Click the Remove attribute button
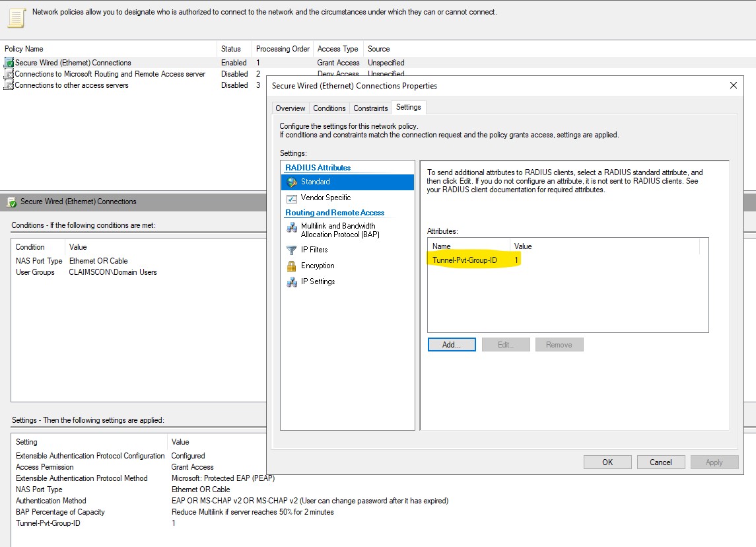Viewport: 756px width, 547px height. pyautogui.click(x=559, y=344)
